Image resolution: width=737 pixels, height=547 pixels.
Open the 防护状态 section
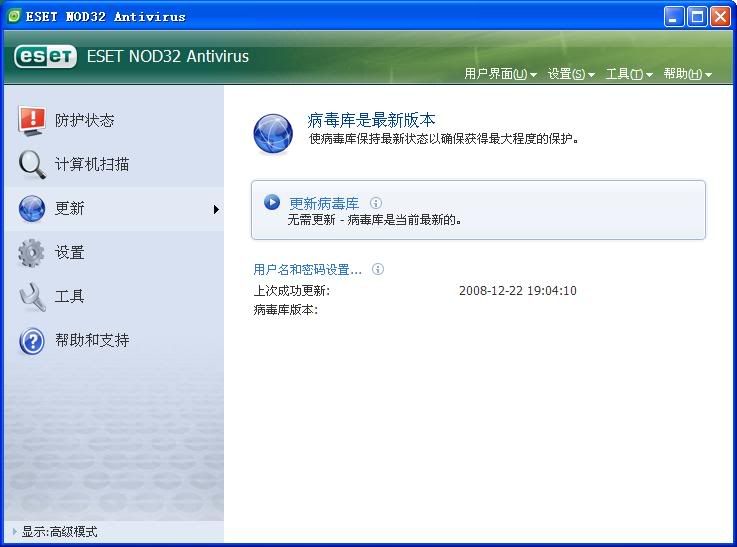pyautogui.click(x=114, y=121)
